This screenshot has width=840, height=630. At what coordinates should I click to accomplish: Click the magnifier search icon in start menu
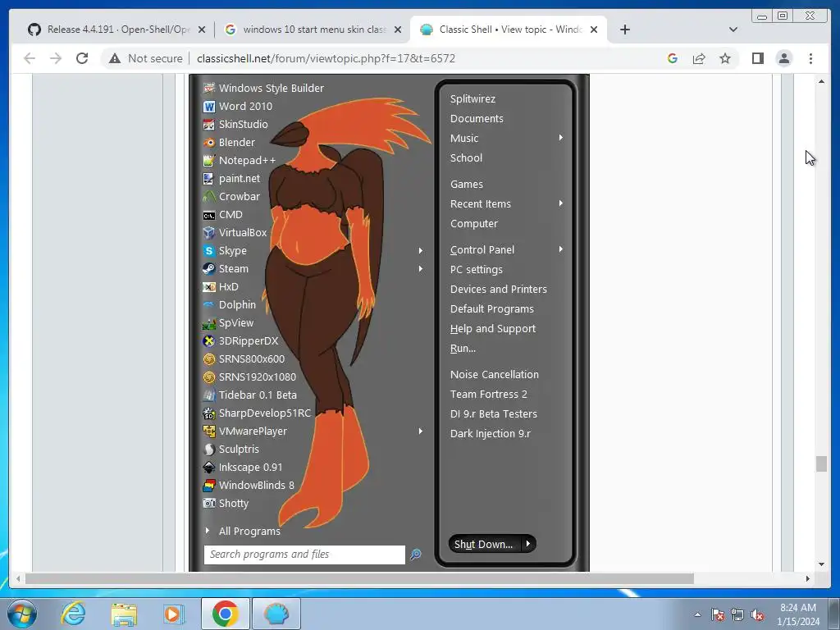point(415,555)
